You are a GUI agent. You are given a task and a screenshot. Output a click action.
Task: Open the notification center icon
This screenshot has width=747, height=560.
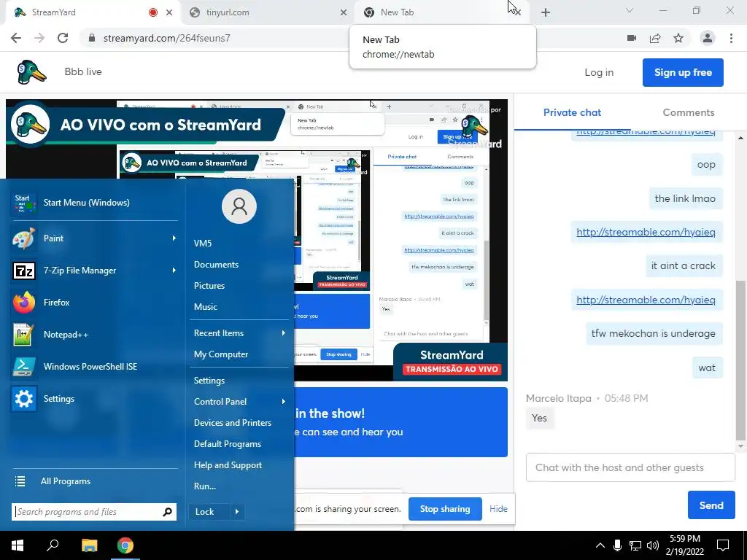[723, 545]
